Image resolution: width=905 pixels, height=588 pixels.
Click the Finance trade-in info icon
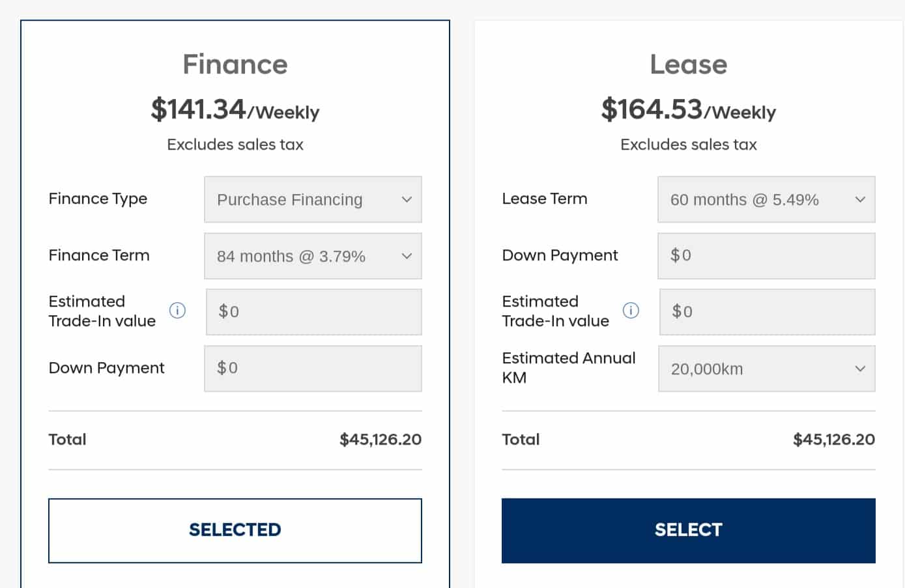tap(177, 311)
